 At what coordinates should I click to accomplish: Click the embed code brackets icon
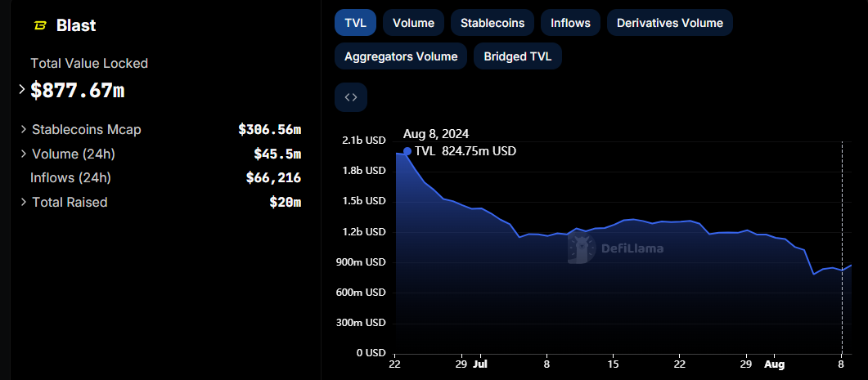point(351,97)
